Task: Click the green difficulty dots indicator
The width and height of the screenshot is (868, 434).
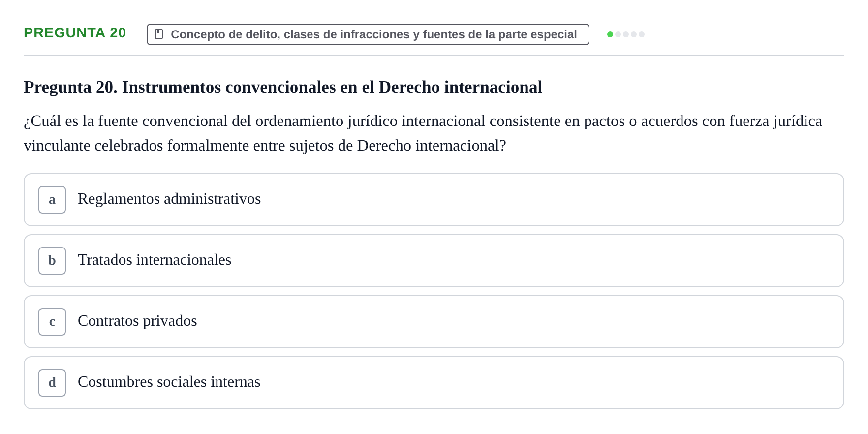Action: click(x=626, y=34)
